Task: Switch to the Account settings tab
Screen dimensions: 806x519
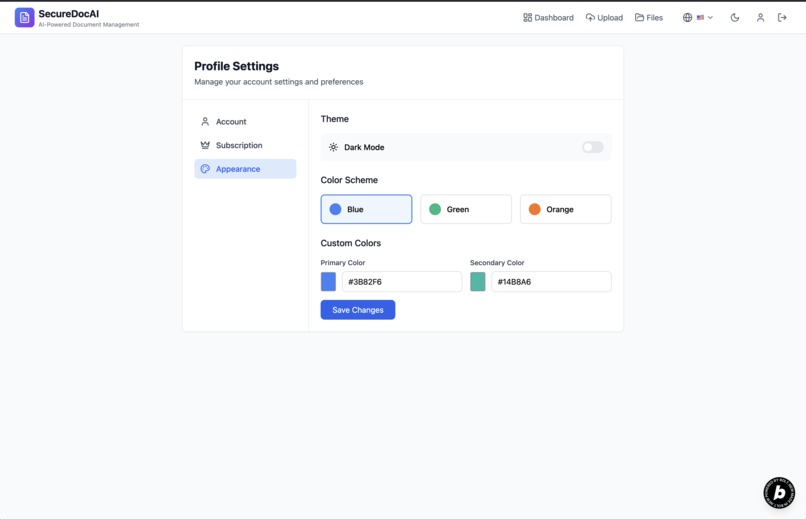Action: [245, 122]
